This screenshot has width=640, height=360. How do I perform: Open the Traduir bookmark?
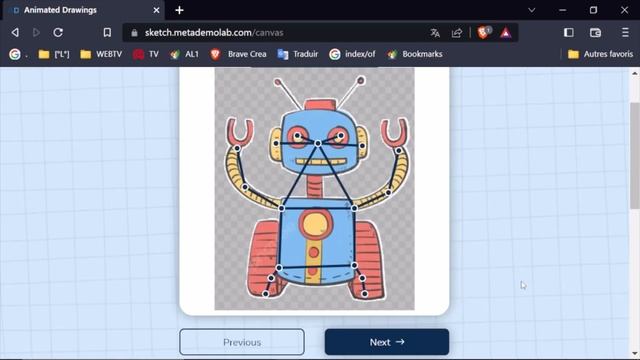pyautogui.click(x=298, y=54)
